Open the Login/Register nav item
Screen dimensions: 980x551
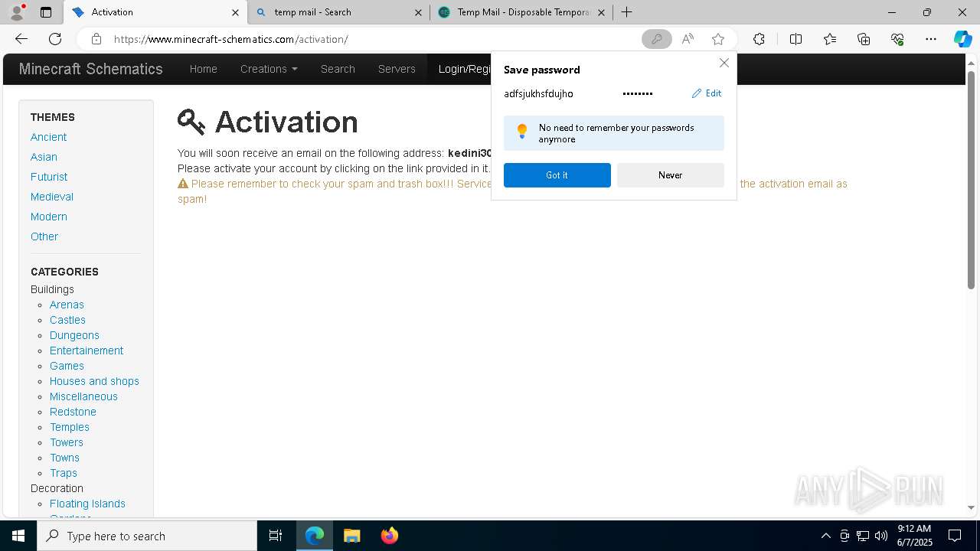pos(465,69)
